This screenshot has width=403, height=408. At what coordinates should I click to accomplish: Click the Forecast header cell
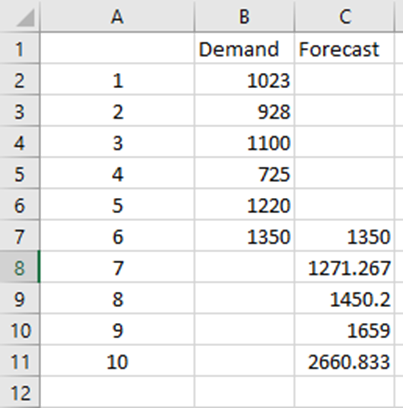(x=344, y=48)
